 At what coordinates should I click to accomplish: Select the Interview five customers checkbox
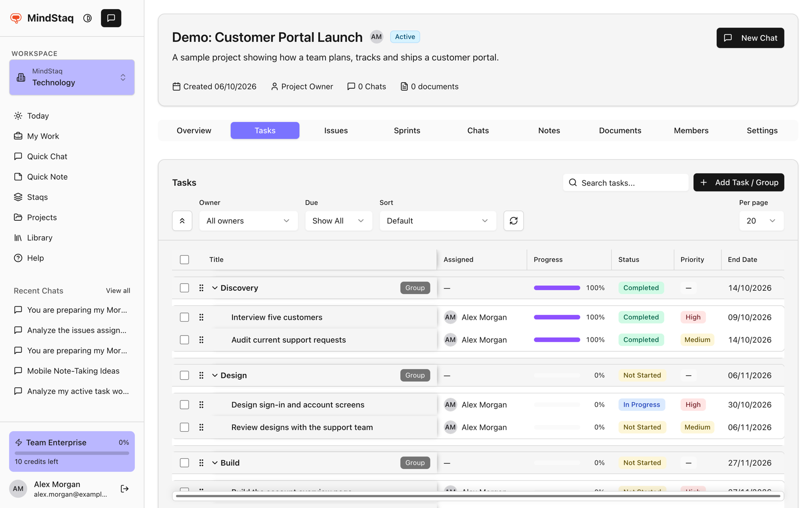(185, 317)
